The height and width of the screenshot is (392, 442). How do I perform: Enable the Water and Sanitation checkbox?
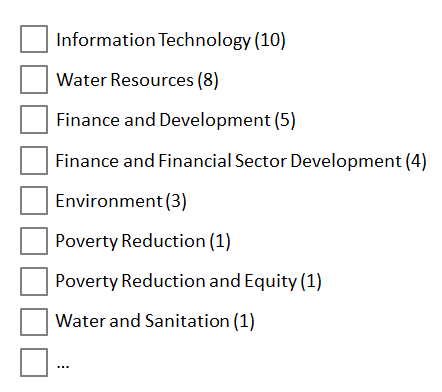34,322
